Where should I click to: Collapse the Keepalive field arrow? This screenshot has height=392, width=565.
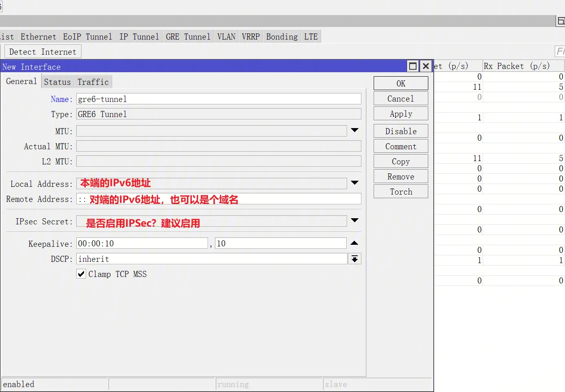355,243
